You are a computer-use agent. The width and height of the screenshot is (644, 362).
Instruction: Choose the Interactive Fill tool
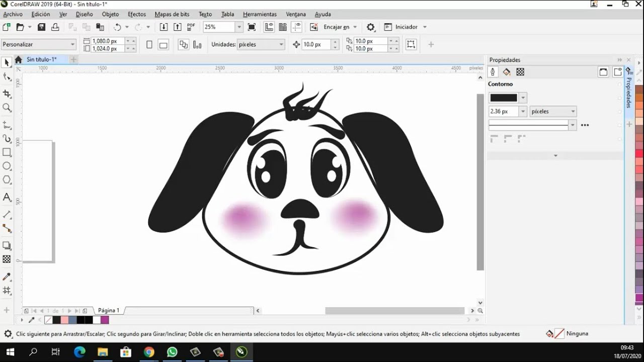tap(7, 291)
